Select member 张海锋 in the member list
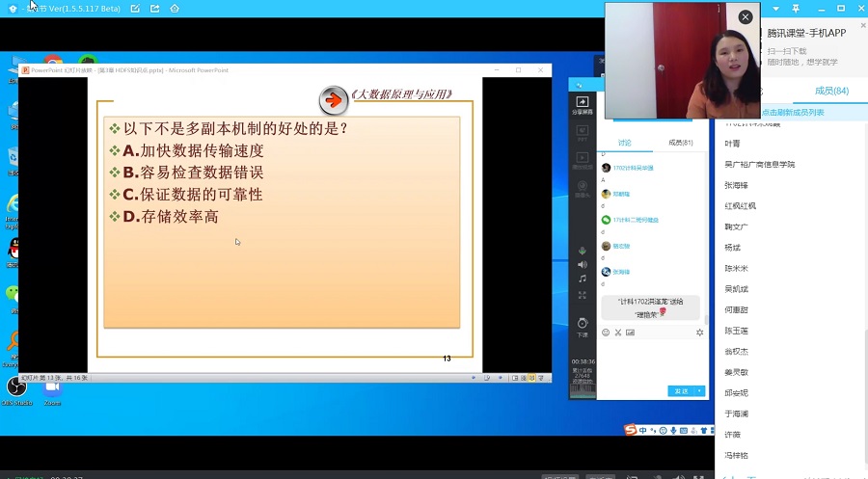This screenshot has width=868, height=479. coord(736,185)
